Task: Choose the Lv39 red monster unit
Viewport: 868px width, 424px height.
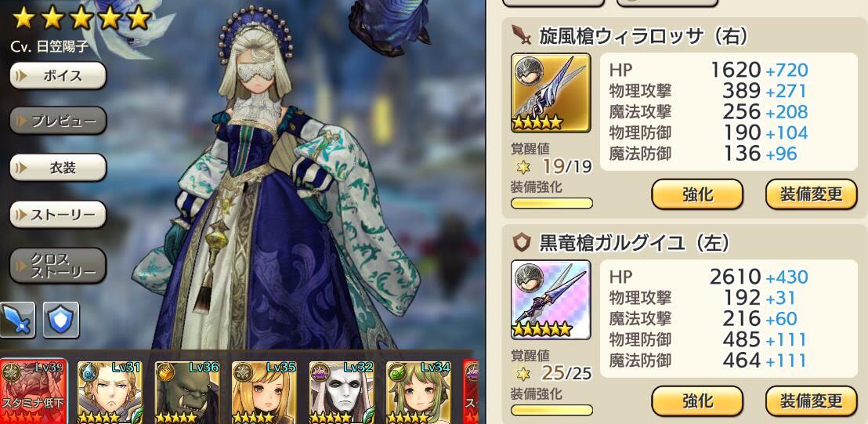Action: tap(33, 392)
